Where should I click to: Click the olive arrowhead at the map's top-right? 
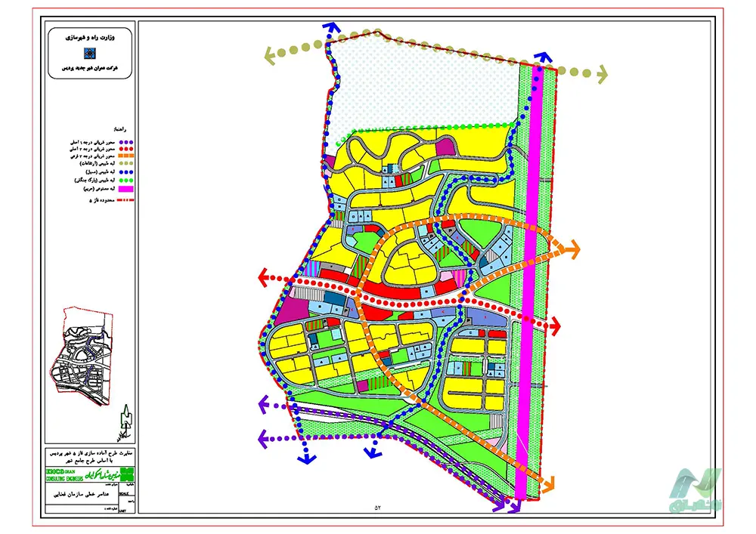(x=601, y=73)
